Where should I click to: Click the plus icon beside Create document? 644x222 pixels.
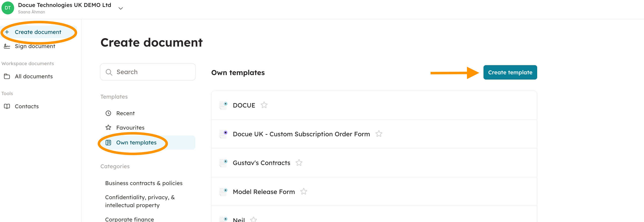(7, 32)
